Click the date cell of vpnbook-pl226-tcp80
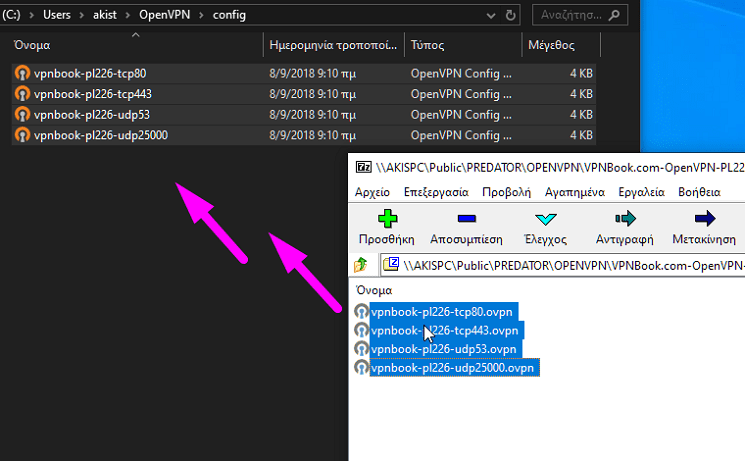745x461 pixels. click(x=313, y=74)
